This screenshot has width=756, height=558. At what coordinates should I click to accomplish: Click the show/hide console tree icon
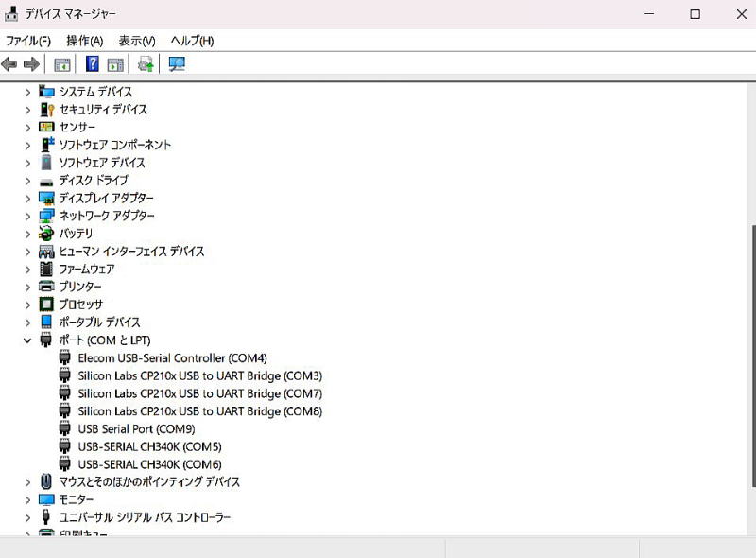tap(62, 64)
